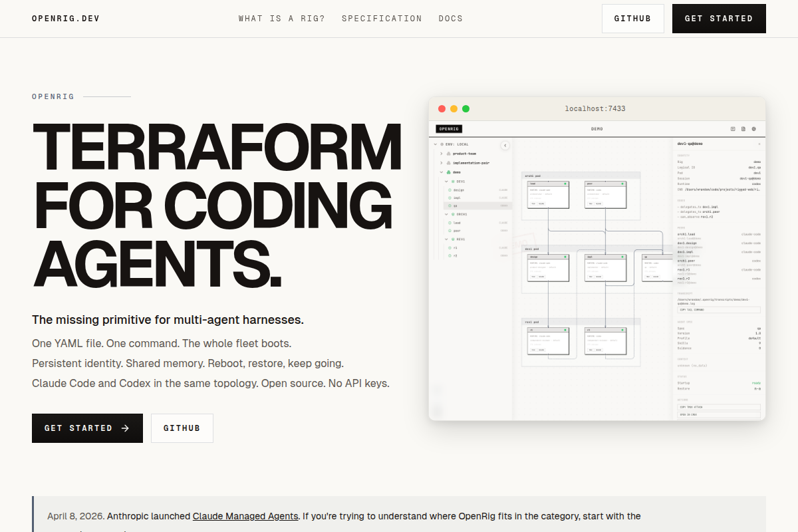The width and height of the screenshot is (798, 532).
Task: Click the GitHub button below the hero text
Action: coord(182,428)
